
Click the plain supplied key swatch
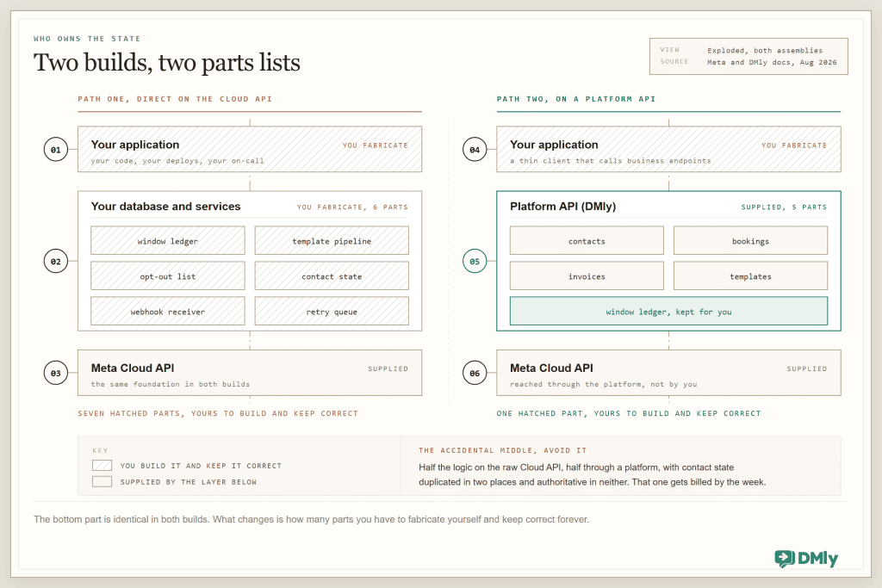click(x=102, y=482)
